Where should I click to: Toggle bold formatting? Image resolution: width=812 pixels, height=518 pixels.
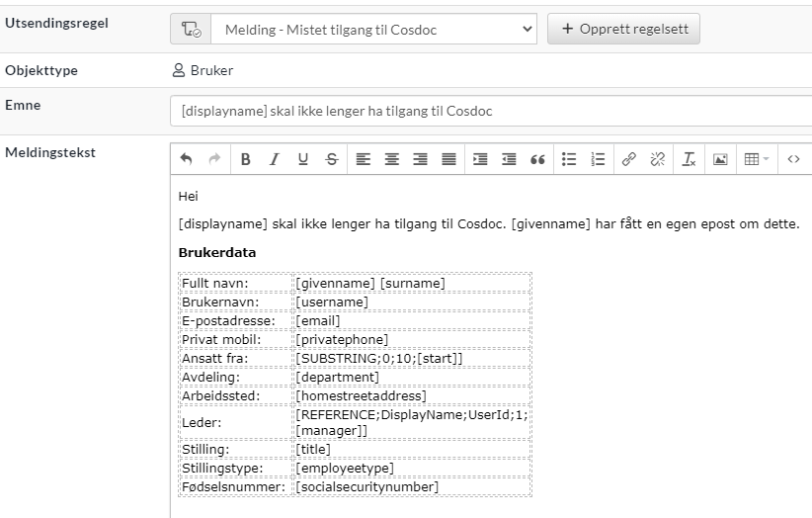(246, 159)
